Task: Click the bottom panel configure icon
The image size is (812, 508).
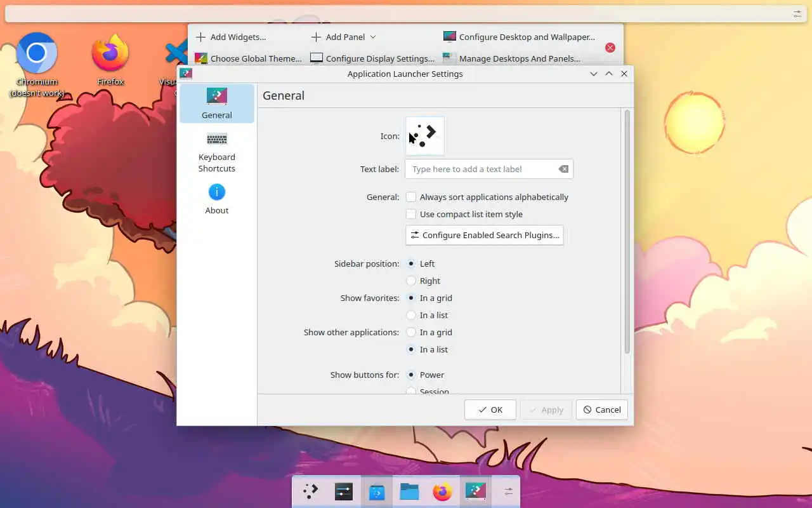Action: tap(508, 491)
